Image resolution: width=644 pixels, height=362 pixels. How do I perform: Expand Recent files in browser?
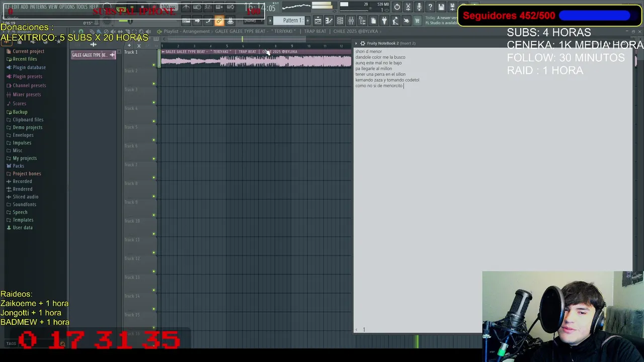click(25, 59)
